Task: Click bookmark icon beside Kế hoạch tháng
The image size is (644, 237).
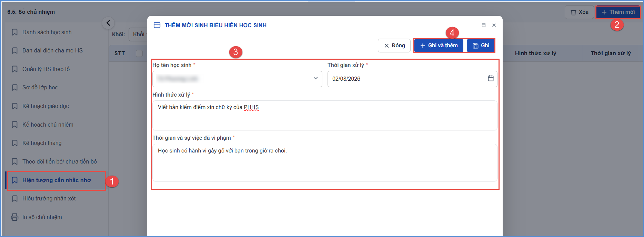Action: click(x=15, y=143)
